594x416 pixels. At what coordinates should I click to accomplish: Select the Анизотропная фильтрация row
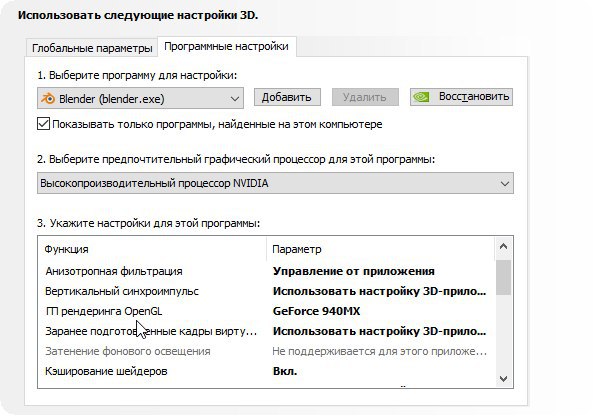[x=266, y=271]
